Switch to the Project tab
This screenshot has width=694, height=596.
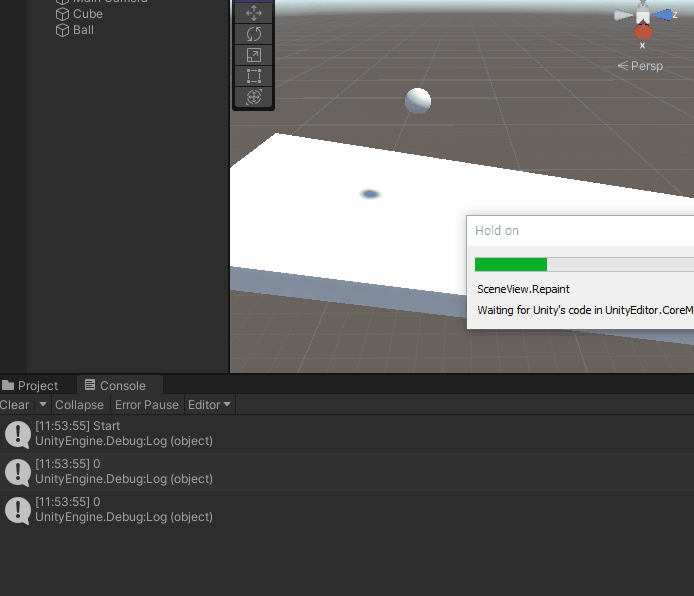click(x=30, y=385)
